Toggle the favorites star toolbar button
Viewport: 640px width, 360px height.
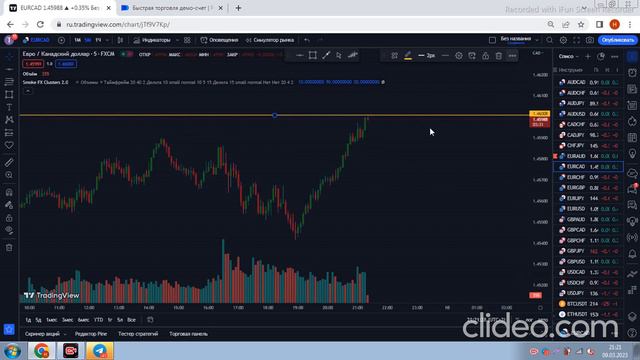click(x=9, y=329)
